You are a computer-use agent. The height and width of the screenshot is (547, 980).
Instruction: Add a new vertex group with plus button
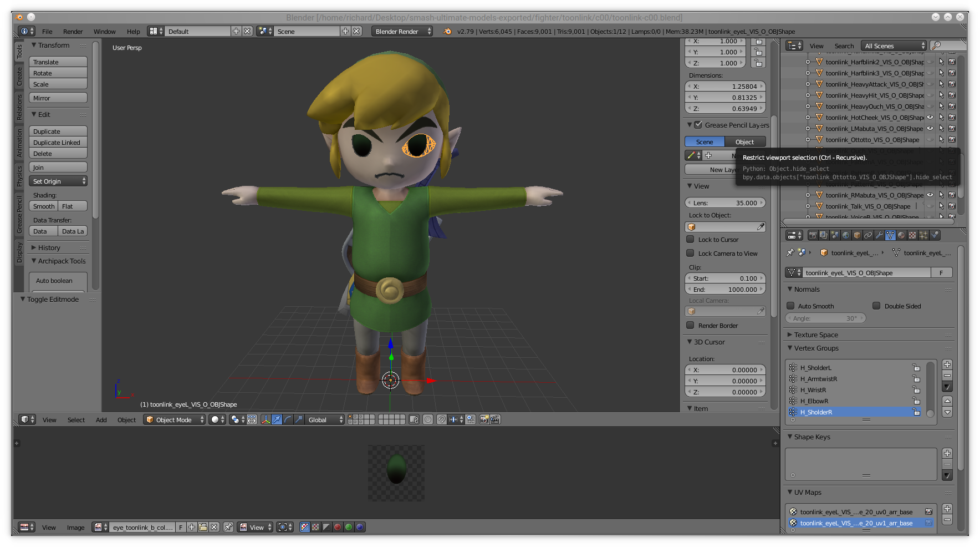click(947, 364)
